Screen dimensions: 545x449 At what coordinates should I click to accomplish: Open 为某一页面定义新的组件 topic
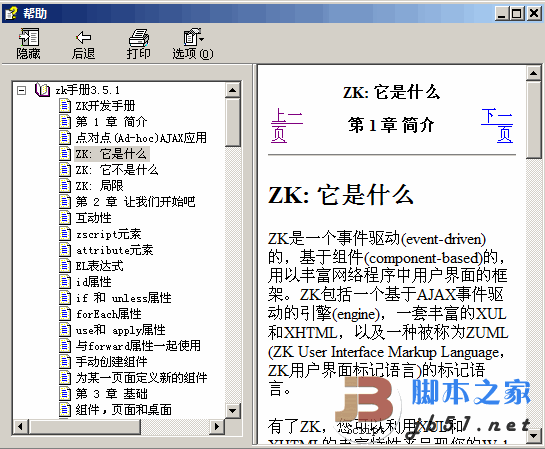[141, 378]
